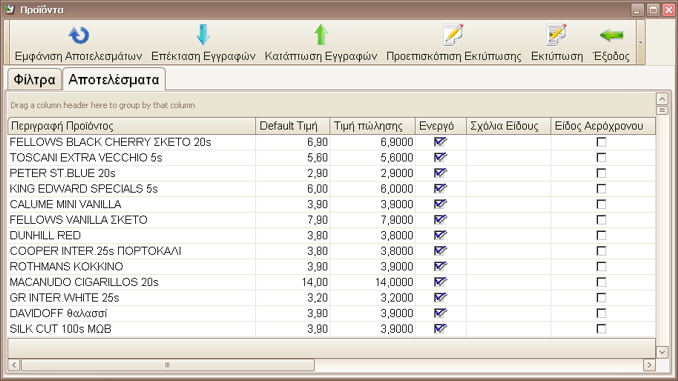Sort by Περιγραφή Προϊόντος column header
Image resolution: width=678 pixels, height=381 pixels.
coord(131,126)
